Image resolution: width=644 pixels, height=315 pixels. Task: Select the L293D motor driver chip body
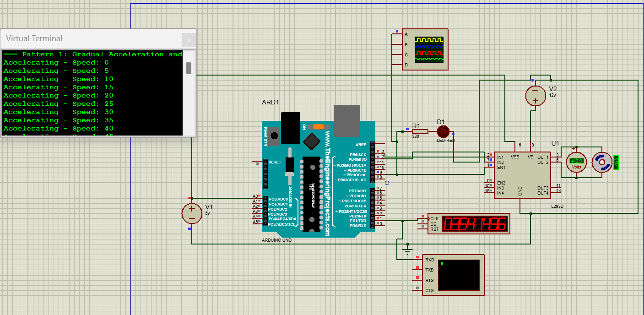[522, 175]
